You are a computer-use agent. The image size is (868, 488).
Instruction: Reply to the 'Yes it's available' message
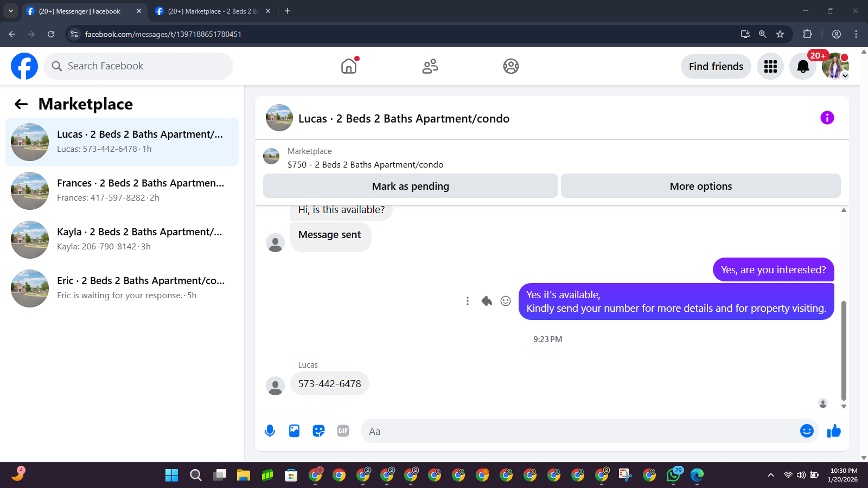(487, 301)
